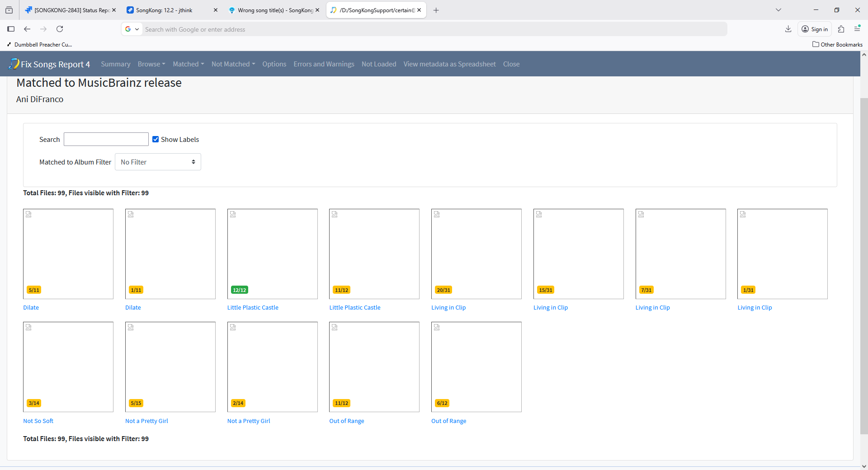Viewport: 868px width, 470px height.
Task: Open the Not So Soft album link
Action: click(38, 421)
